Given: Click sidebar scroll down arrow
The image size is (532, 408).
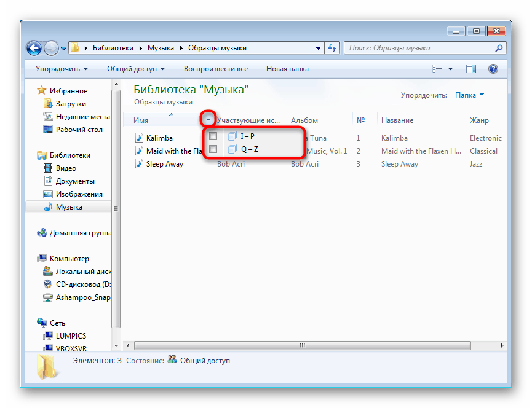Looking at the screenshot, I should (116, 346).
